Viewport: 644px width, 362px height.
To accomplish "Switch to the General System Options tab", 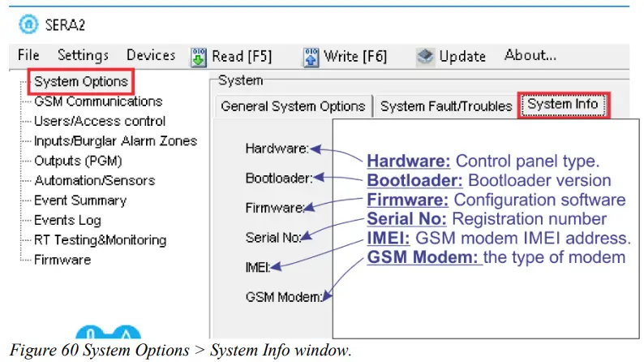I will tap(293, 106).
